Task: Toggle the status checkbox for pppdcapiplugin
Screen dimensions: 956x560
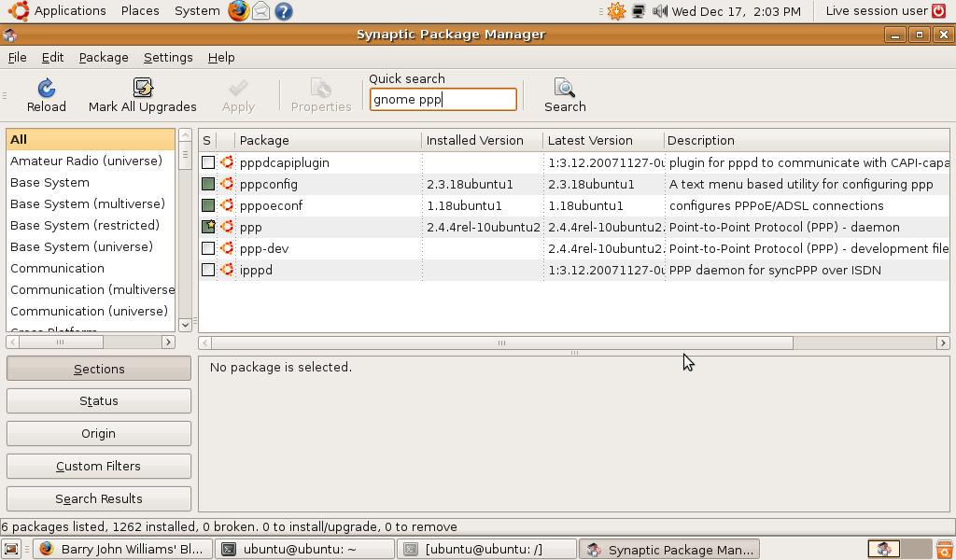Action: [208, 162]
